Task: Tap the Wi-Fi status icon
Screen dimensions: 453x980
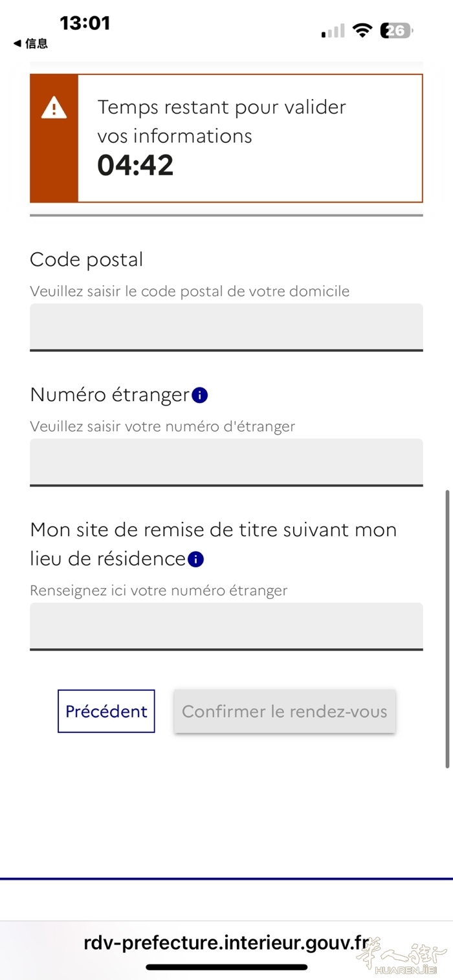Action: click(x=362, y=30)
